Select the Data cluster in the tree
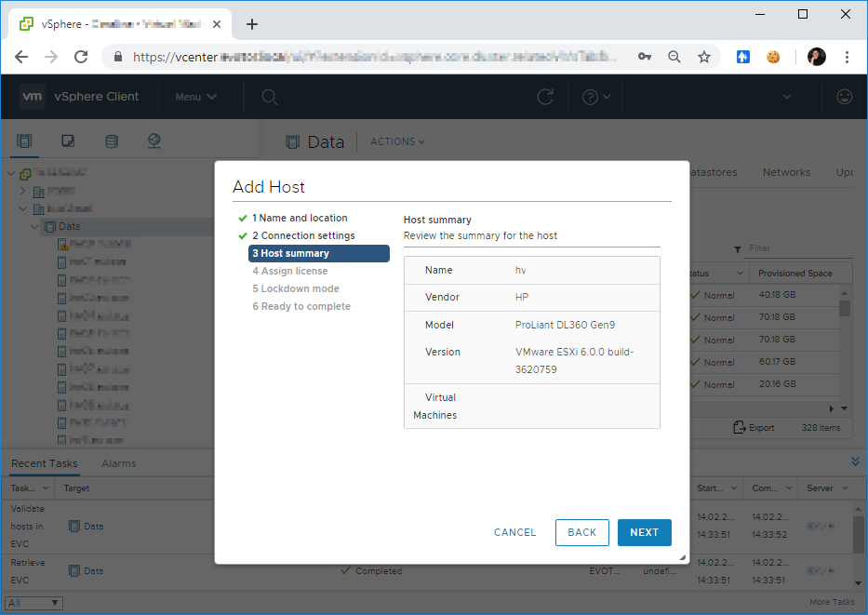 click(69, 226)
